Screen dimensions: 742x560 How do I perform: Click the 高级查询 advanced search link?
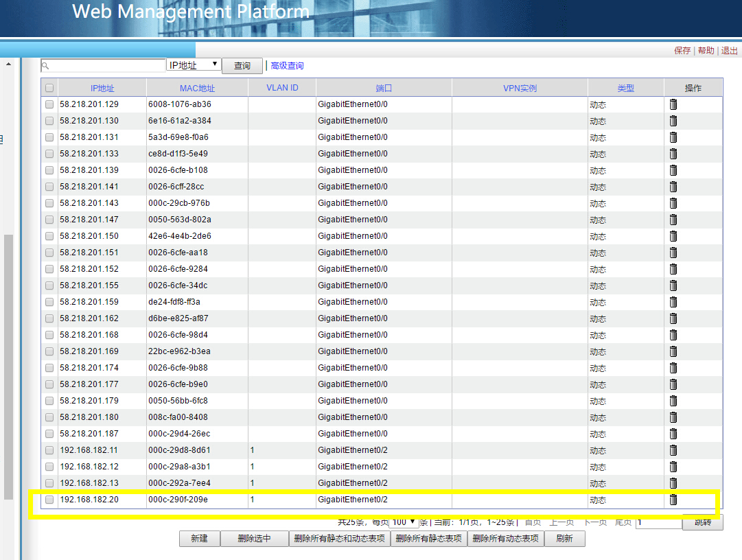(287, 66)
